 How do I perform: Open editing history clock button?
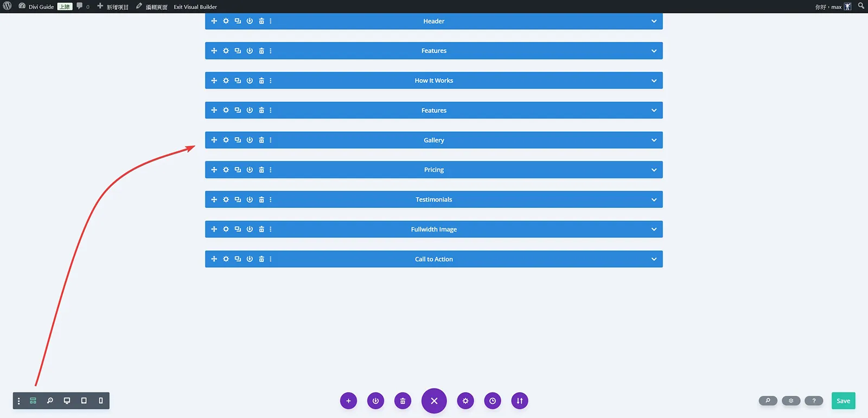[x=493, y=401]
